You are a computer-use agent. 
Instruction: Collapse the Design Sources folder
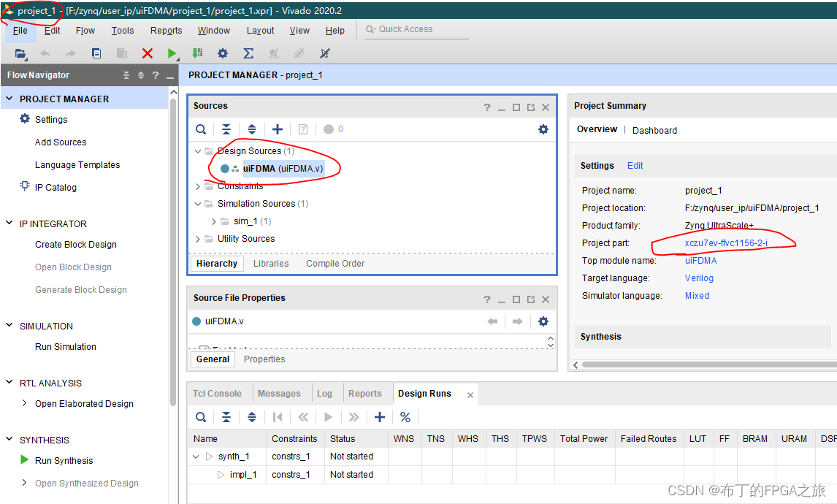pos(197,151)
